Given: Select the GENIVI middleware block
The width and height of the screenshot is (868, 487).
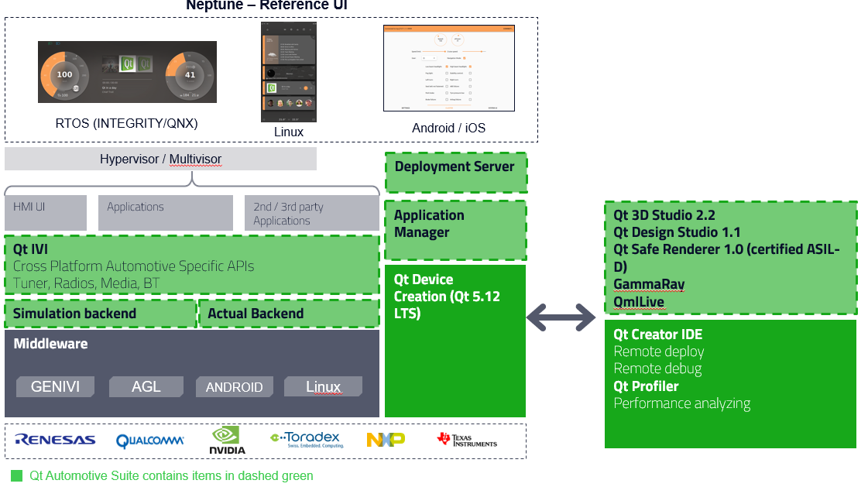Looking at the screenshot, I should click(x=55, y=386).
